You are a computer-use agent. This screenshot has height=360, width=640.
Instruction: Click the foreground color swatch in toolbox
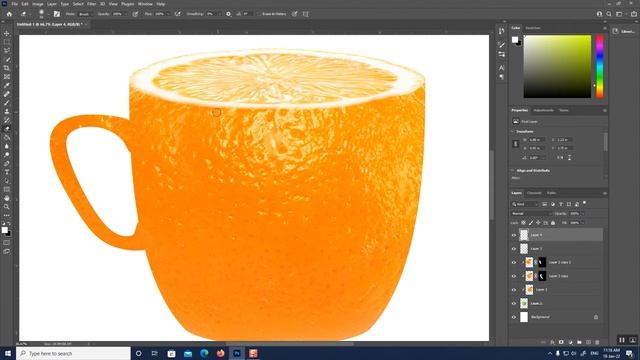(4, 230)
